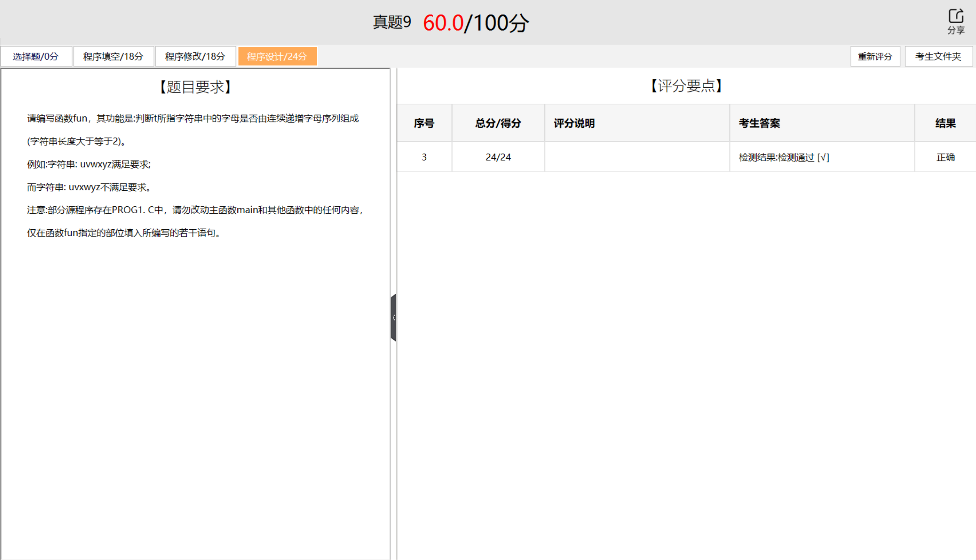
Task: Click the 评分说明 column header
Action: tap(574, 123)
